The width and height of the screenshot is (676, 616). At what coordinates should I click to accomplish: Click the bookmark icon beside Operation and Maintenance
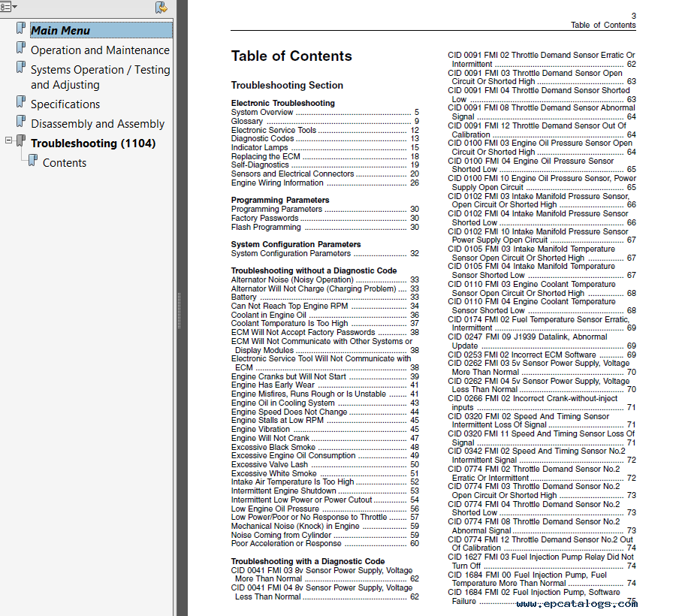coord(21,47)
